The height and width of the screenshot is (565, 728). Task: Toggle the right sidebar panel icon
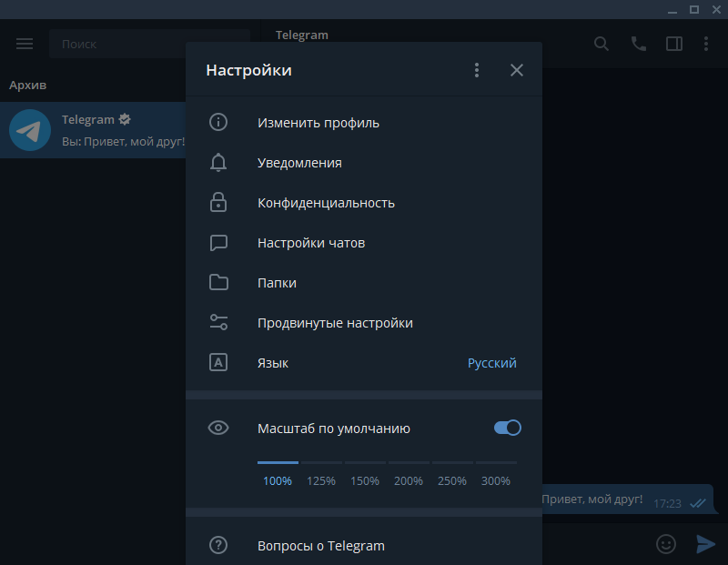point(674,44)
